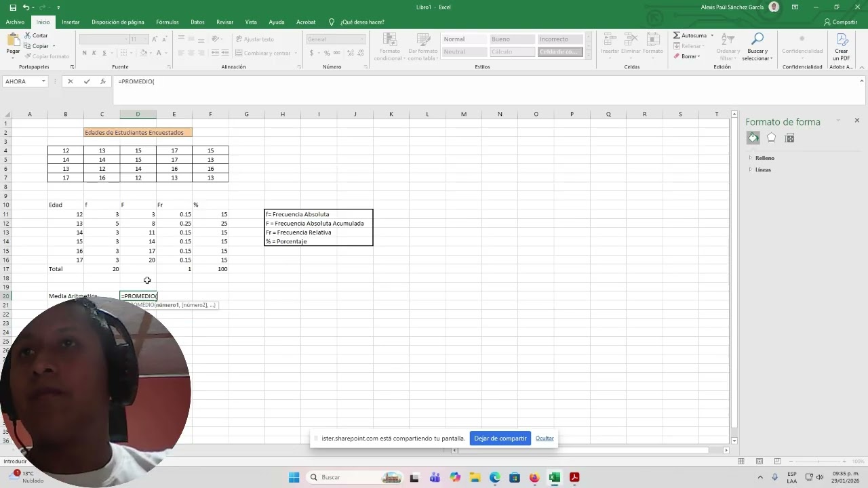
Task: Switch to the Datos tab
Action: point(197,22)
